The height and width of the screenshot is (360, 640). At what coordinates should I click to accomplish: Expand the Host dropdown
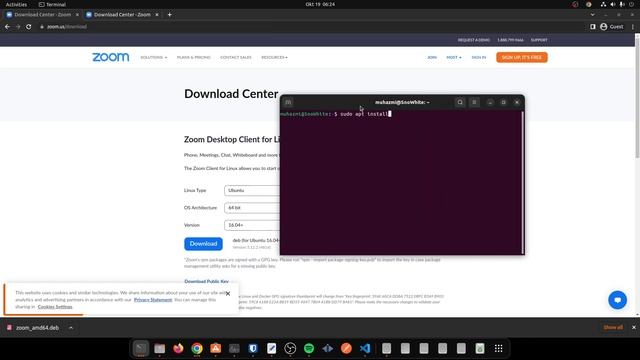[x=454, y=58]
